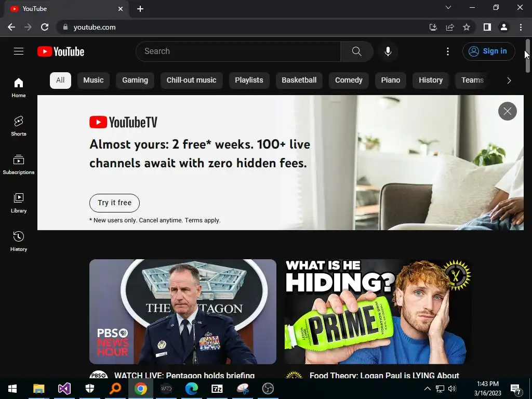Toggle the browser side panel
Viewport: 532px width, 399px height.
tap(487, 27)
